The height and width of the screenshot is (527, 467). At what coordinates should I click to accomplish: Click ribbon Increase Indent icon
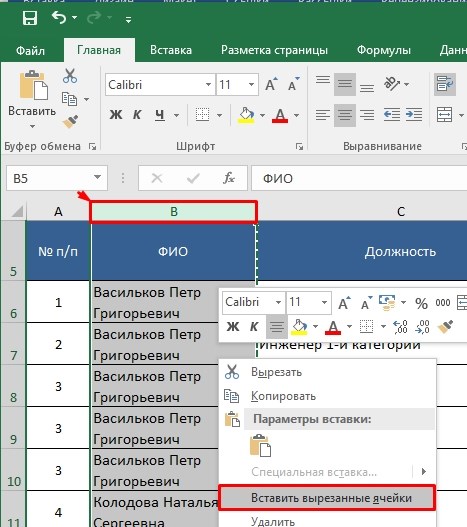[x=414, y=115]
